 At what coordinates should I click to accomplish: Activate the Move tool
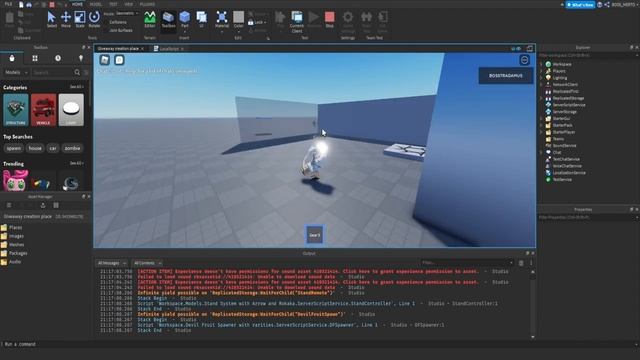coord(65,19)
